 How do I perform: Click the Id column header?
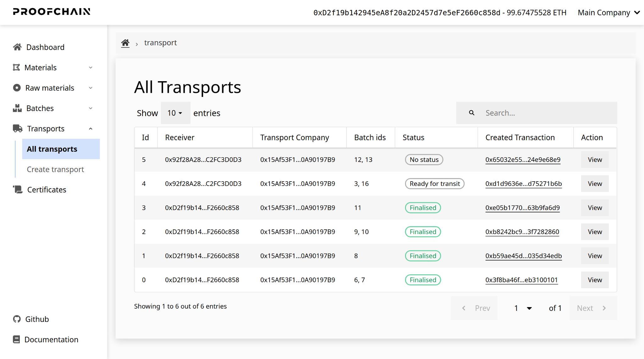145,137
